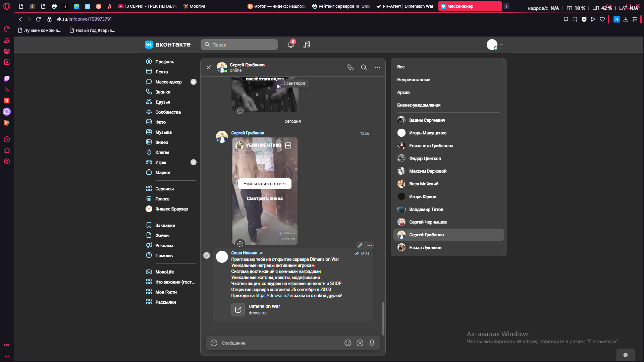Open VK notifications bell
The height and width of the screenshot is (362, 644).
click(291, 45)
